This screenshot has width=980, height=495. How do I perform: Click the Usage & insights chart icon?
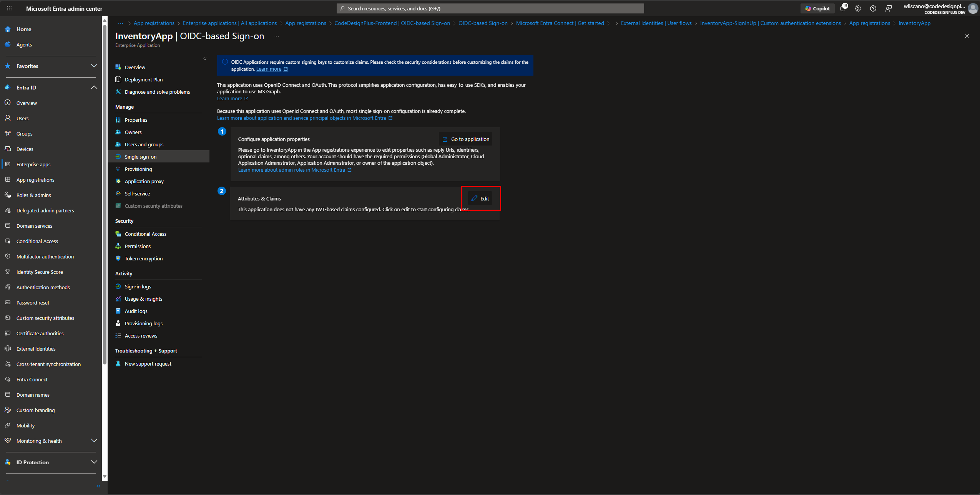pos(118,299)
